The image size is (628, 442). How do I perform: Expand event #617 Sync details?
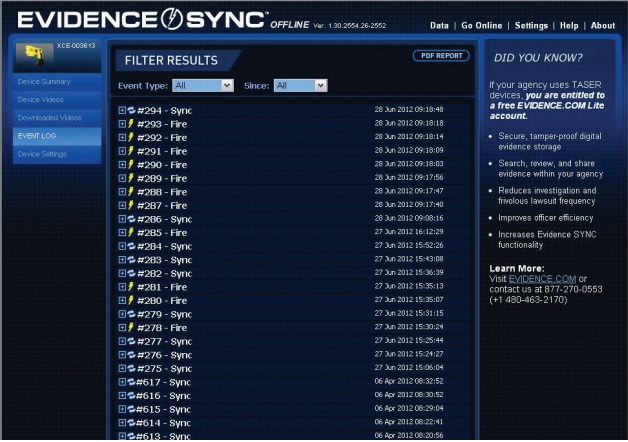tap(122, 382)
